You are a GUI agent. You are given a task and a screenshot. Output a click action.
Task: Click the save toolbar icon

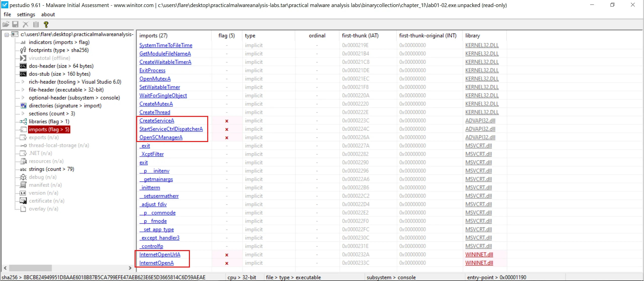(x=16, y=24)
